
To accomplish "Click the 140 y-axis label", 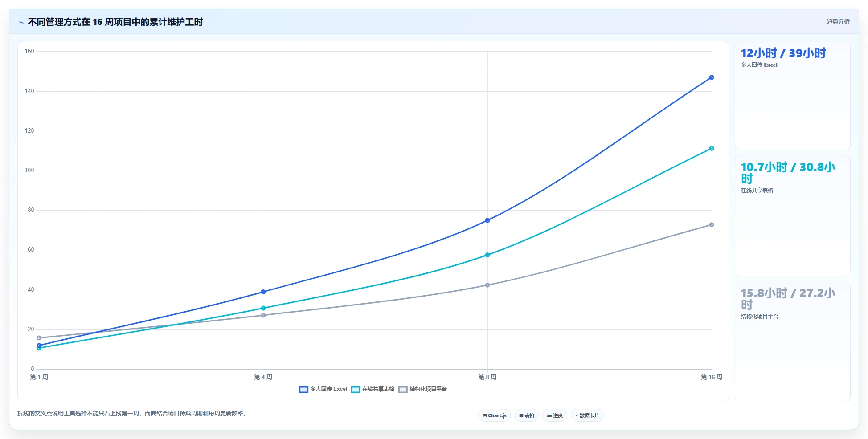I will point(29,91).
